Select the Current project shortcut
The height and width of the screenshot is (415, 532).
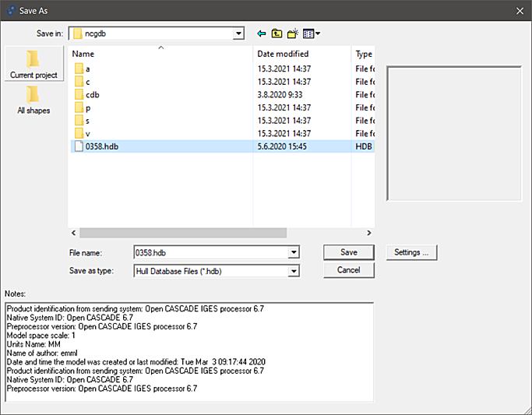coord(34,64)
